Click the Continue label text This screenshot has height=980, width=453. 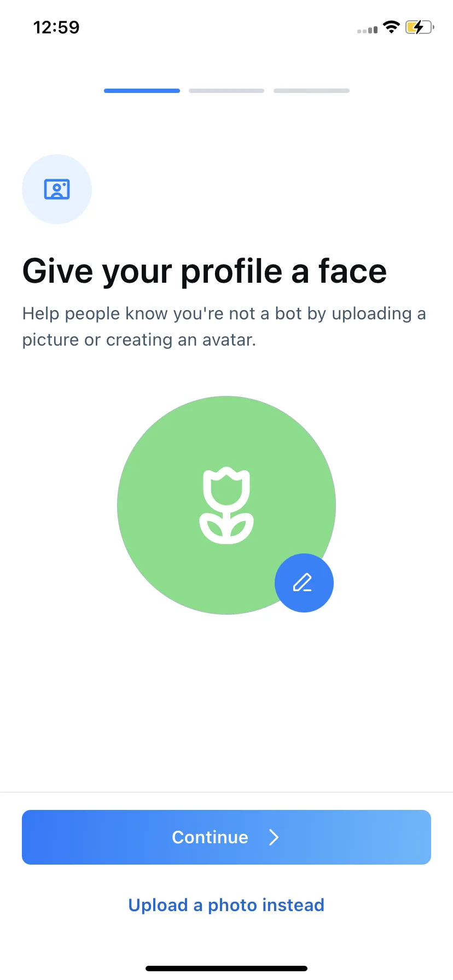210,837
